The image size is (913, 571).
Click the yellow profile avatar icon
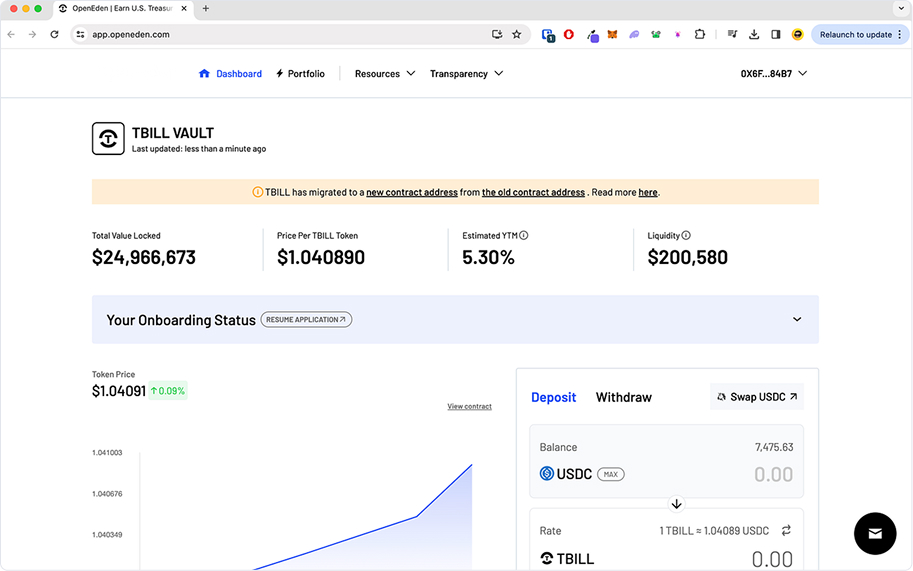point(798,34)
